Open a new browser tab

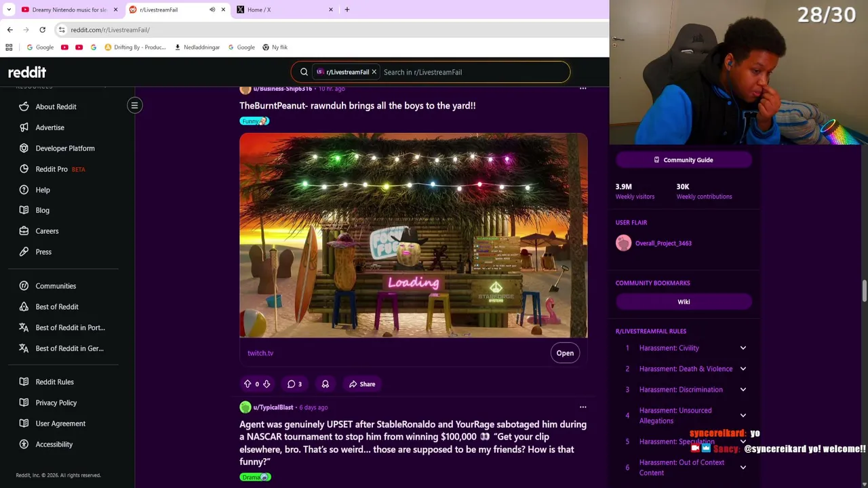click(x=347, y=9)
